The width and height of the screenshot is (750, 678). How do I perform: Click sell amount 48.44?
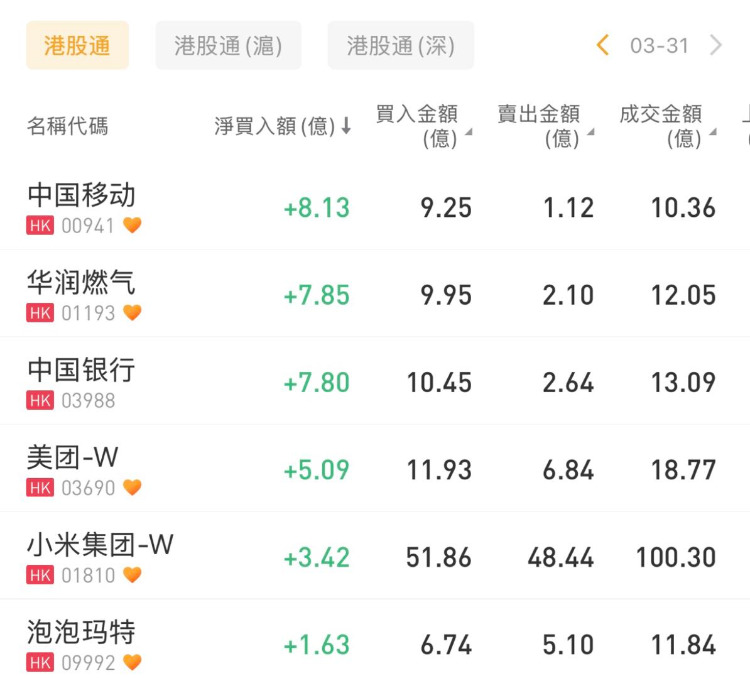point(561,557)
